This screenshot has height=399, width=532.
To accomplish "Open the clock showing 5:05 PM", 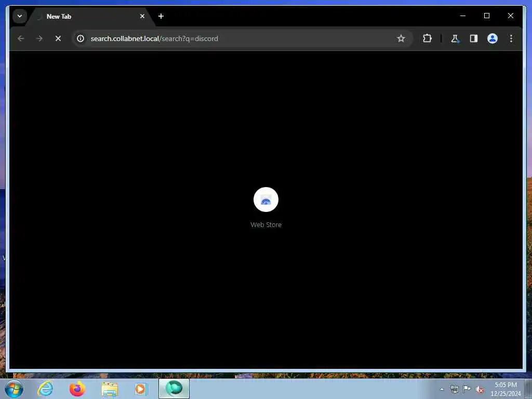I will pos(506,389).
